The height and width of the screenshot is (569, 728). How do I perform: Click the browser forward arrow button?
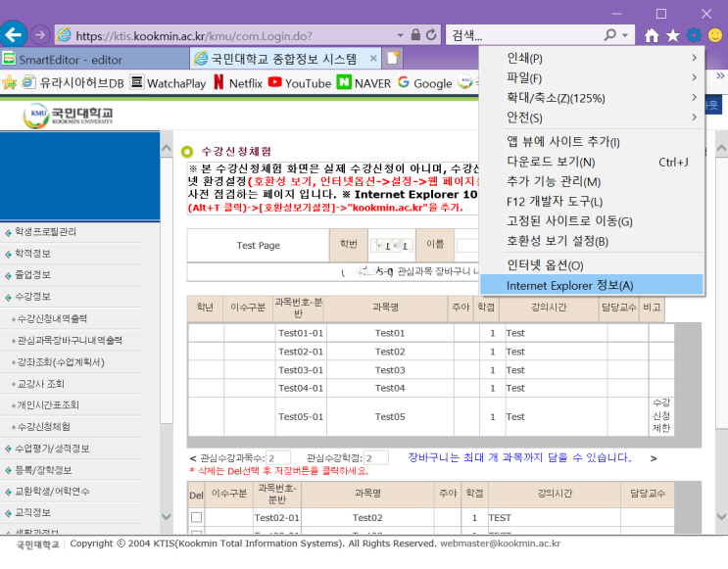[40, 35]
